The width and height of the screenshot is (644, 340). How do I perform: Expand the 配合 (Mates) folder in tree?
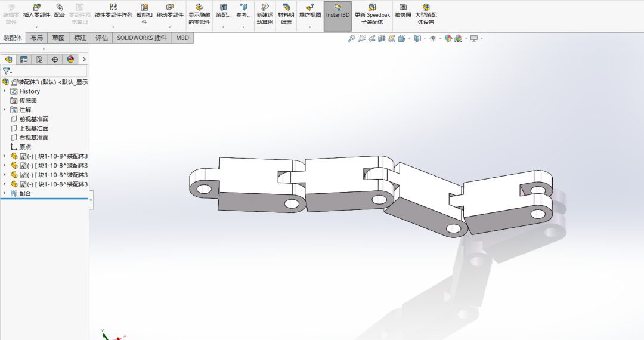click(x=5, y=193)
